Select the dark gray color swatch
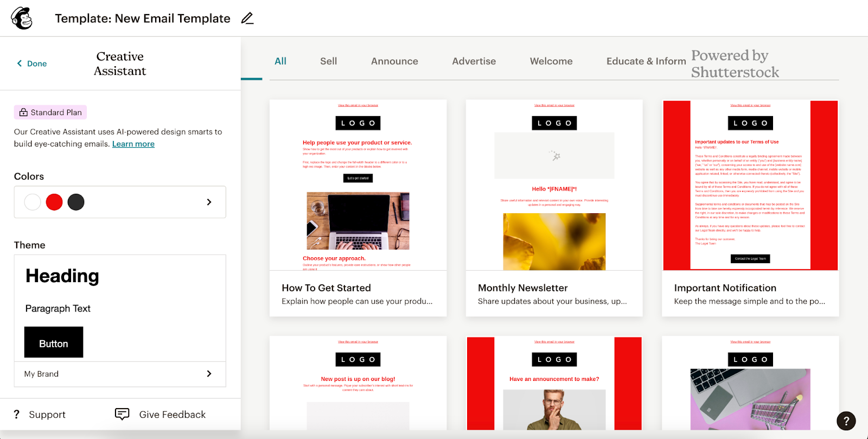Image resolution: width=868 pixels, height=439 pixels. pyautogui.click(x=76, y=202)
